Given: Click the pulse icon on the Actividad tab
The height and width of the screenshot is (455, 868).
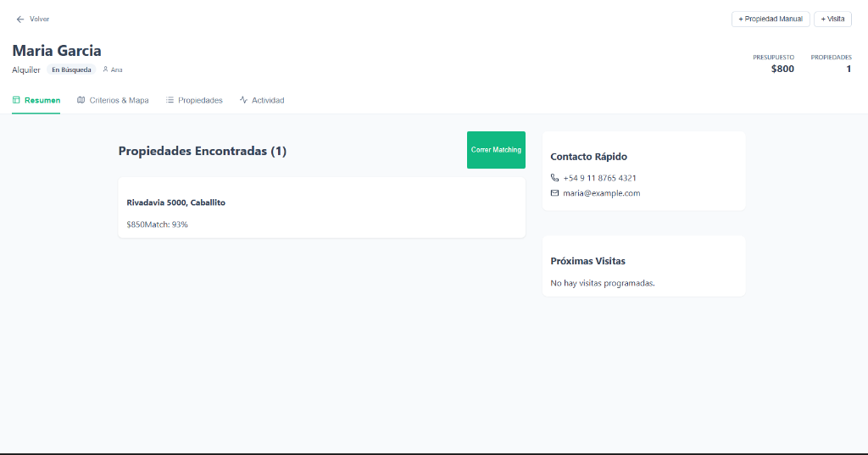Looking at the screenshot, I should pos(243,100).
